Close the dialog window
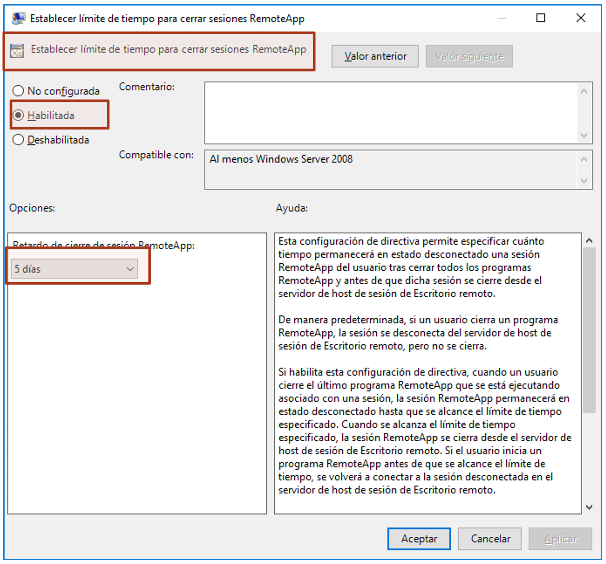 point(580,18)
